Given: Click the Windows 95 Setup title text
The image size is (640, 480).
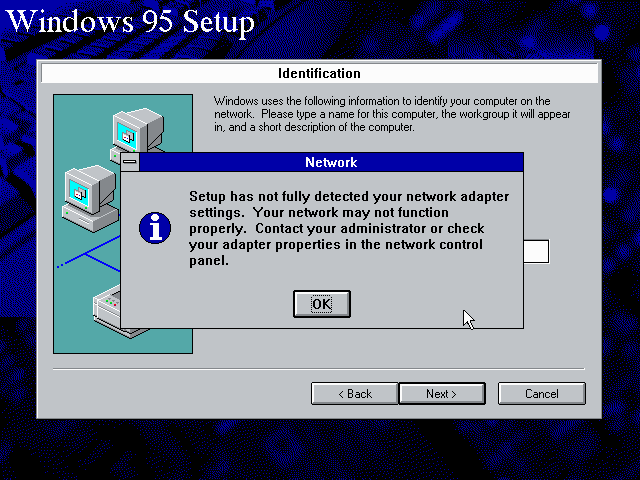Looking at the screenshot, I should coord(131,22).
